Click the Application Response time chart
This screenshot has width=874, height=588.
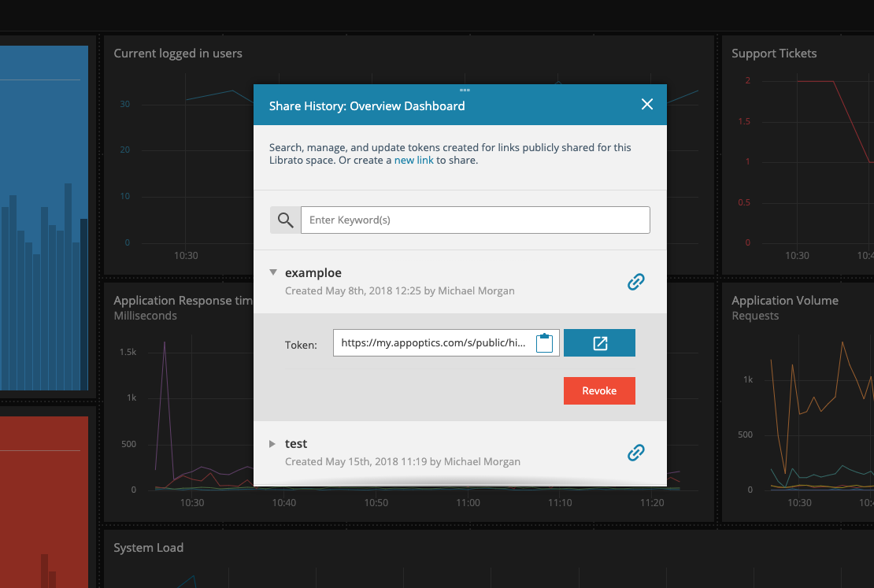click(181, 409)
